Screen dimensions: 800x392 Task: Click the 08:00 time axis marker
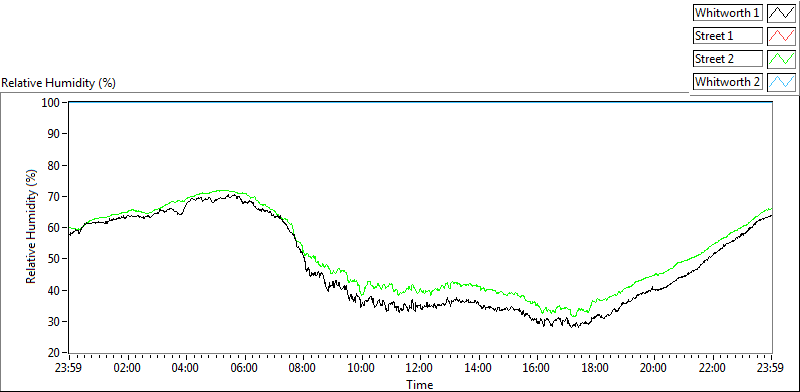pyautogui.click(x=303, y=368)
